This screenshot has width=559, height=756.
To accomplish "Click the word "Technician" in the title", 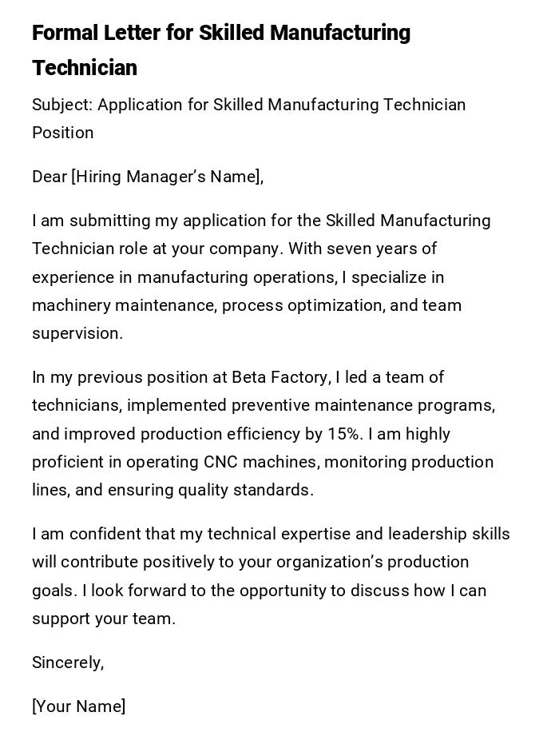I will point(85,68).
